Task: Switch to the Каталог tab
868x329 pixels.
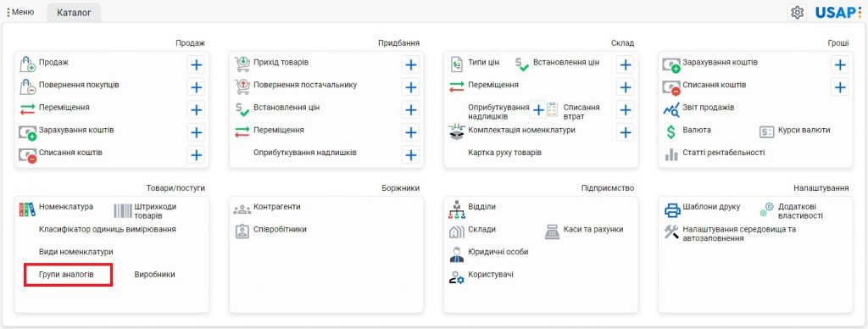Action: point(74,12)
